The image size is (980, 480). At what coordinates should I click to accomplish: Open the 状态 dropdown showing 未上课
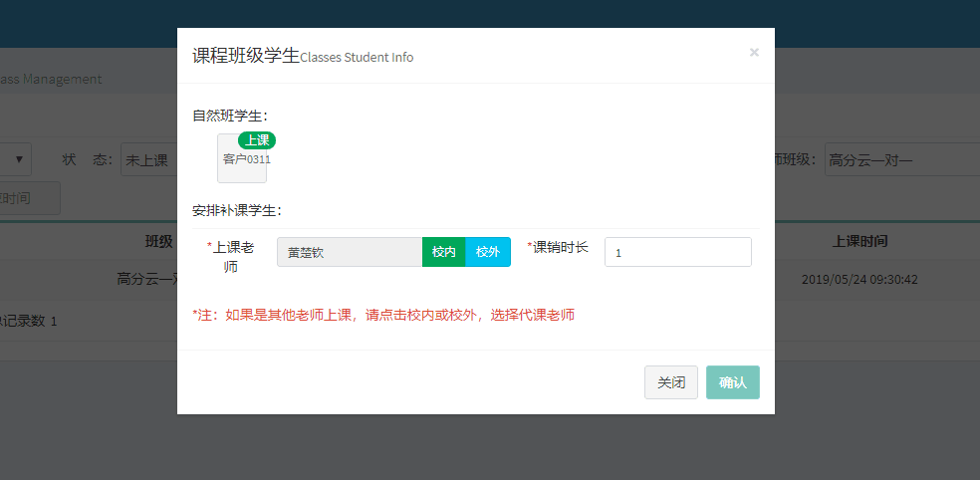click(147, 159)
